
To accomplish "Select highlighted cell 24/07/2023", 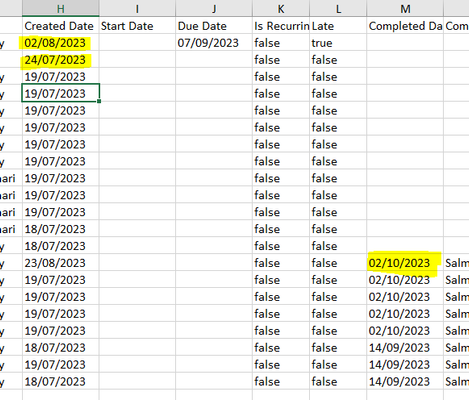I will click(x=61, y=60).
